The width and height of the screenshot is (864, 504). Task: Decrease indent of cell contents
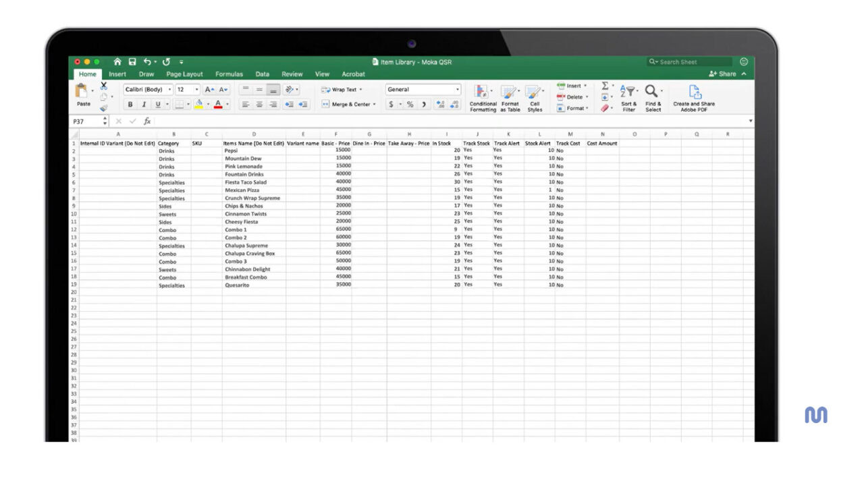pos(289,105)
